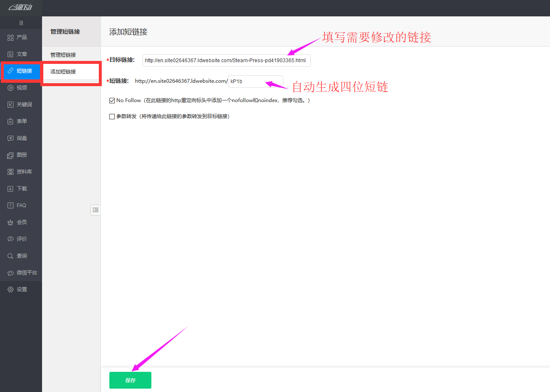Viewport: 550px width, 392px height.
Task: Open the 文章 (Articles) sidebar icon
Action: pos(11,54)
